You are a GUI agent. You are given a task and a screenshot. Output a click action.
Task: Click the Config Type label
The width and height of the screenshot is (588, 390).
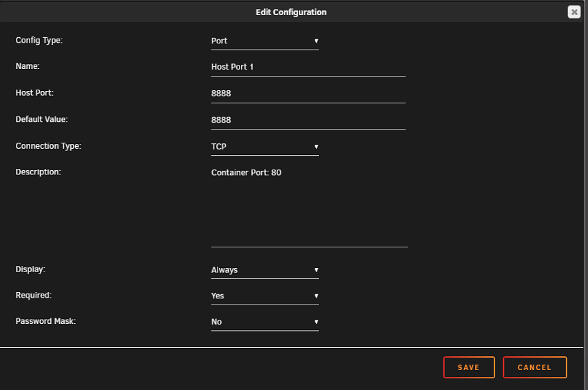point(39,40)
